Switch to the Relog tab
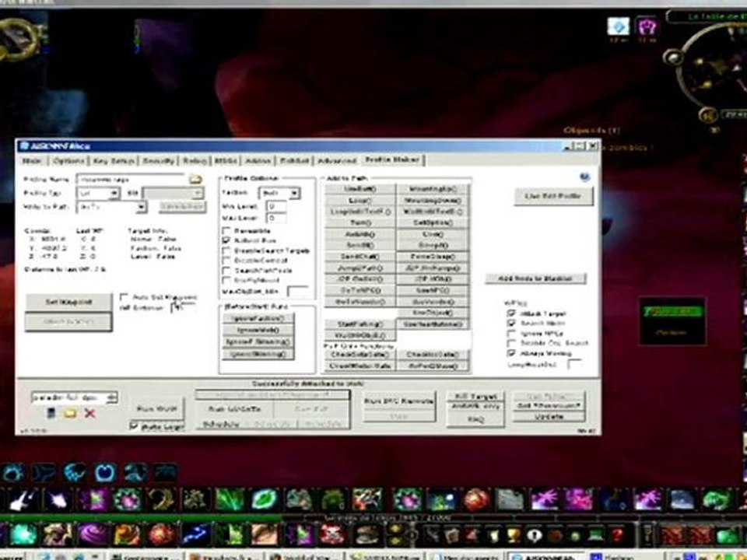 tap(195, 161)
